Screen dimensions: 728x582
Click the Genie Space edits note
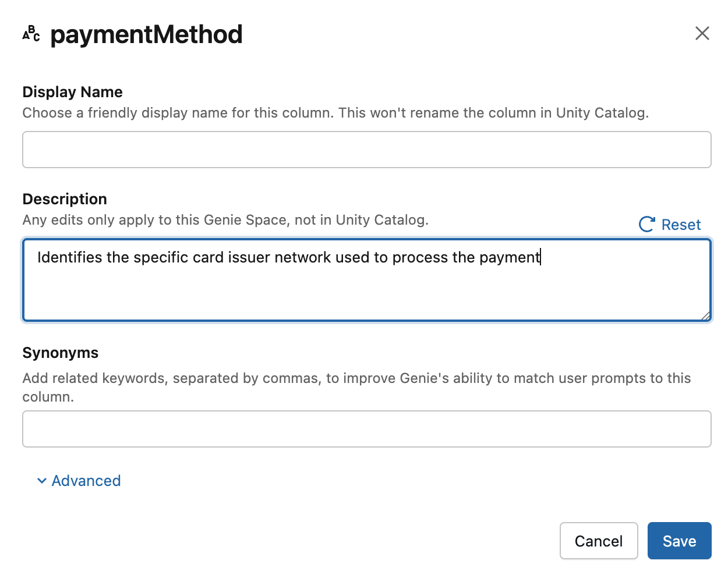pos(225,220)
